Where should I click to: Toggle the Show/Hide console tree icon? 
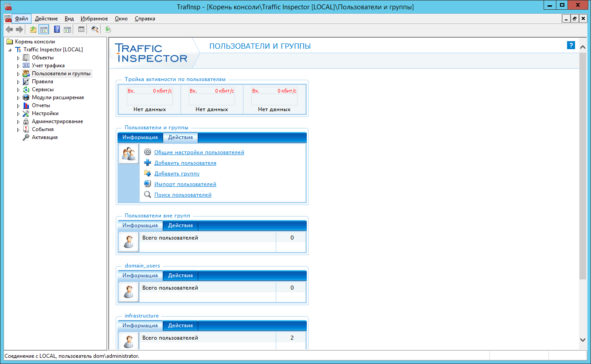[43, 30]
